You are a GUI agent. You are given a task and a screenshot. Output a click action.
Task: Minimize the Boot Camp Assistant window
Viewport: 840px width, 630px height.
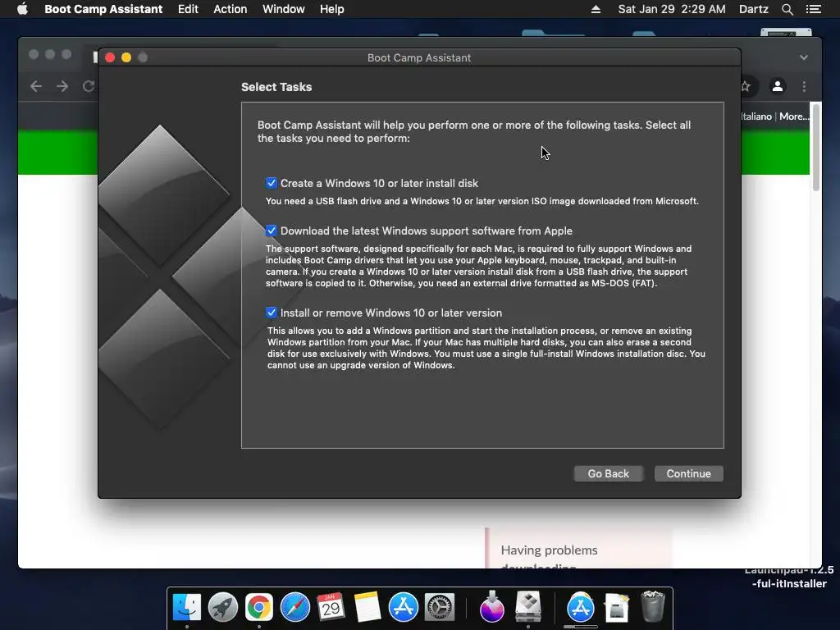[126, 57]
